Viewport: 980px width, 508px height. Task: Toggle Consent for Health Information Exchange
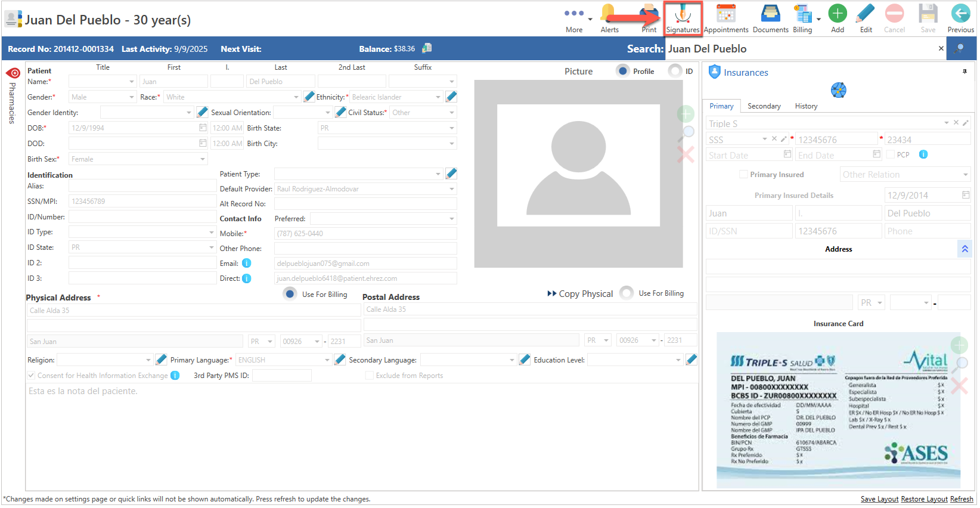tap(32, 376)
